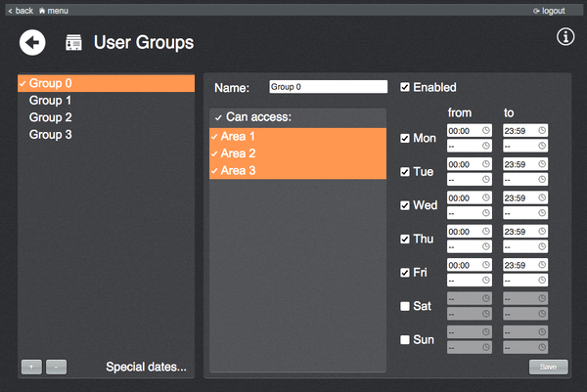The height and width of the screenshot is (392, 587).
Task: Open the info icon at top right
Action: pyautogui.click(x=565, y=36)
